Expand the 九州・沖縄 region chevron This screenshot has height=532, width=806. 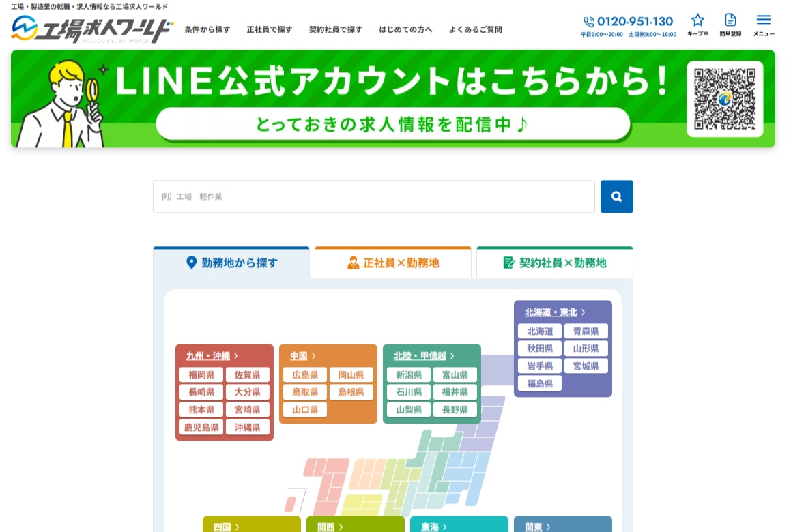pos(235,355)
